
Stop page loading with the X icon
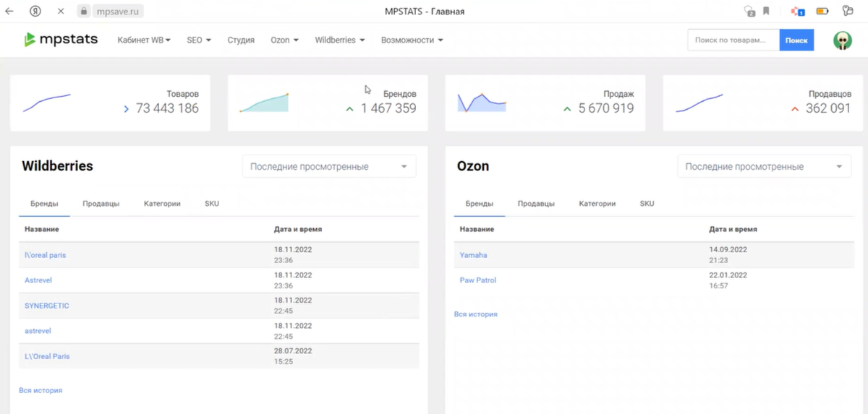pos(61,12)
